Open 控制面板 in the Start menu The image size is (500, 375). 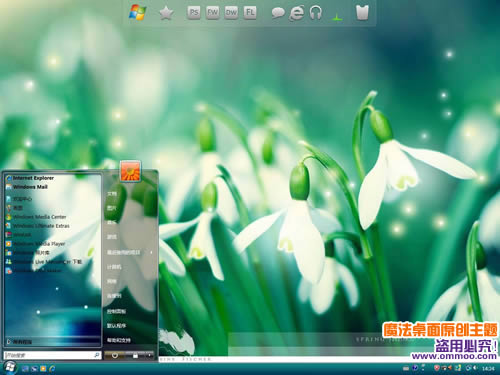[x=116, y=311]
